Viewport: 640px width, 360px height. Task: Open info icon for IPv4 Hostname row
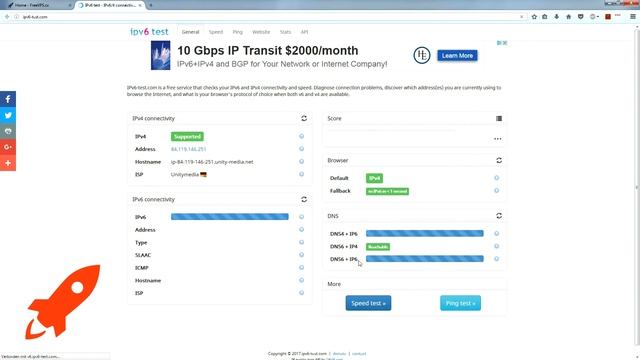(x=302, y=162)
